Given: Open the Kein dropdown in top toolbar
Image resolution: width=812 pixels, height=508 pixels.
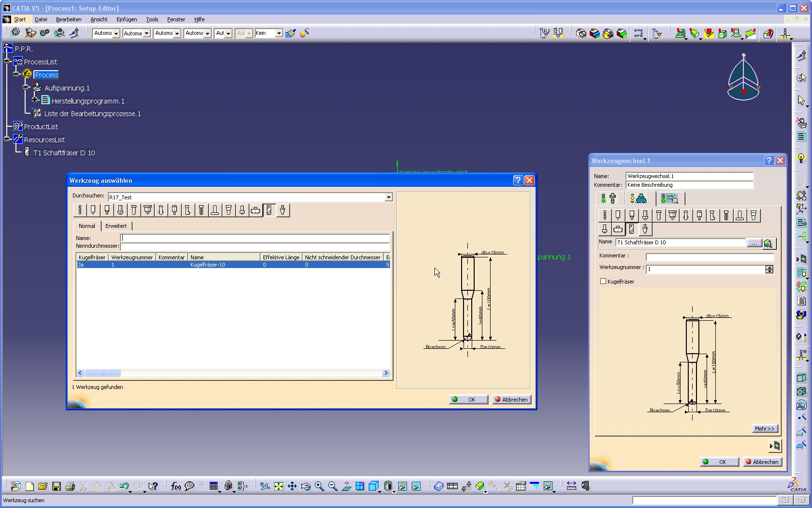Looking at the screenshot, I should (279, 33).
